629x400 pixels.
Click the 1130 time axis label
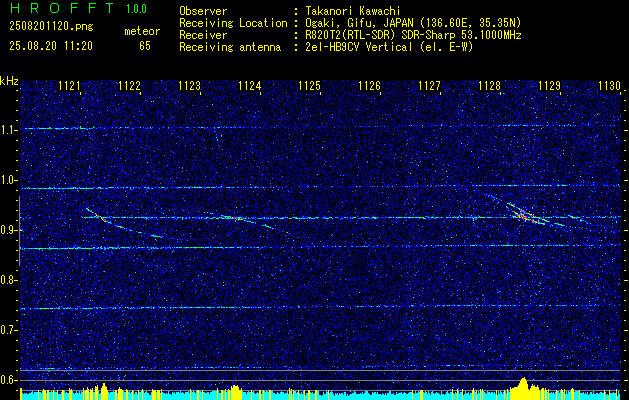coord(609,85)
